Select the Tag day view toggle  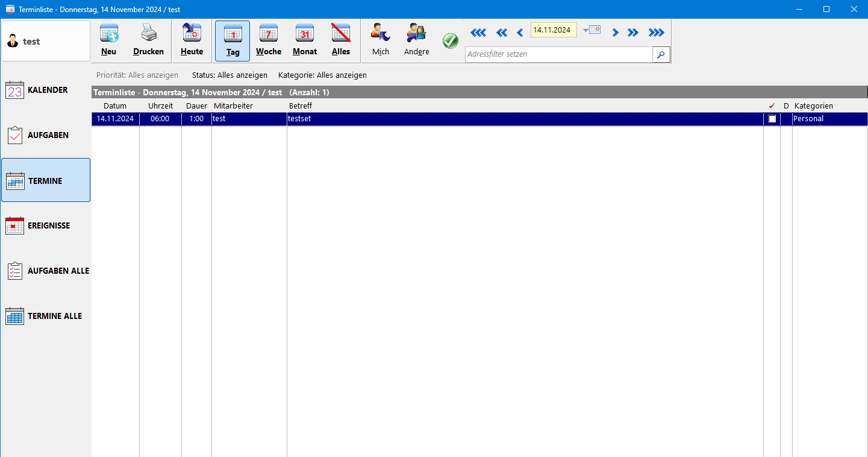tap(233, 40)
